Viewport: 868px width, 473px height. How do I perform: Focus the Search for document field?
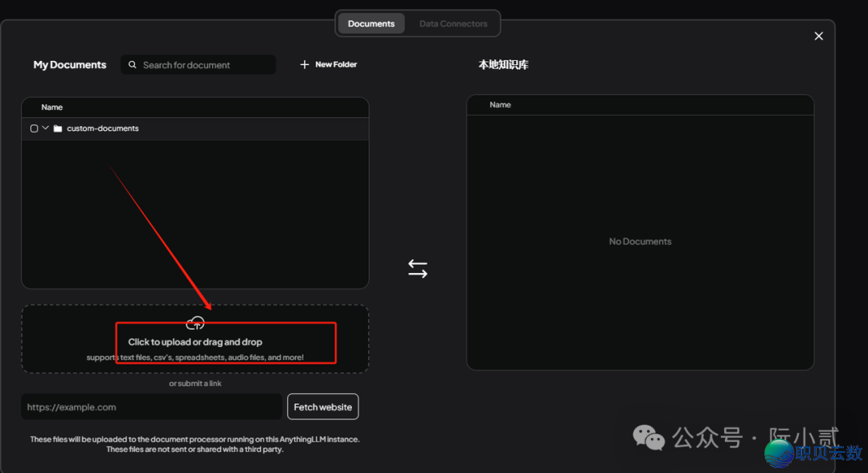click(205, 65)
